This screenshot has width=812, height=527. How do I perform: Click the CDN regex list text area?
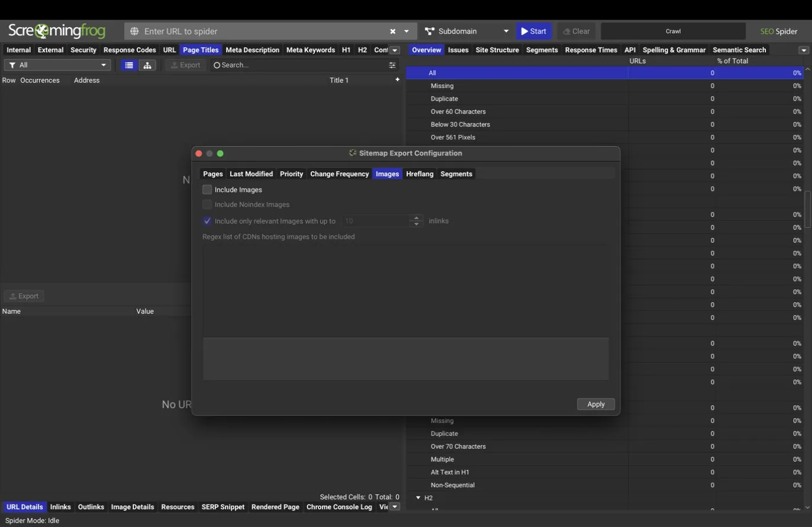pos(405,292)
